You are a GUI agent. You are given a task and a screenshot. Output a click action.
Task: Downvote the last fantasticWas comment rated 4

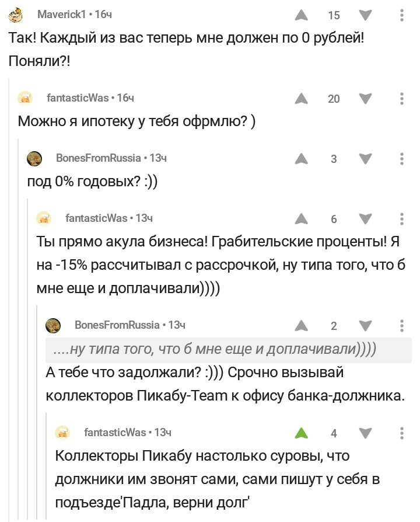pyautogui.click(x=365, y=433)
